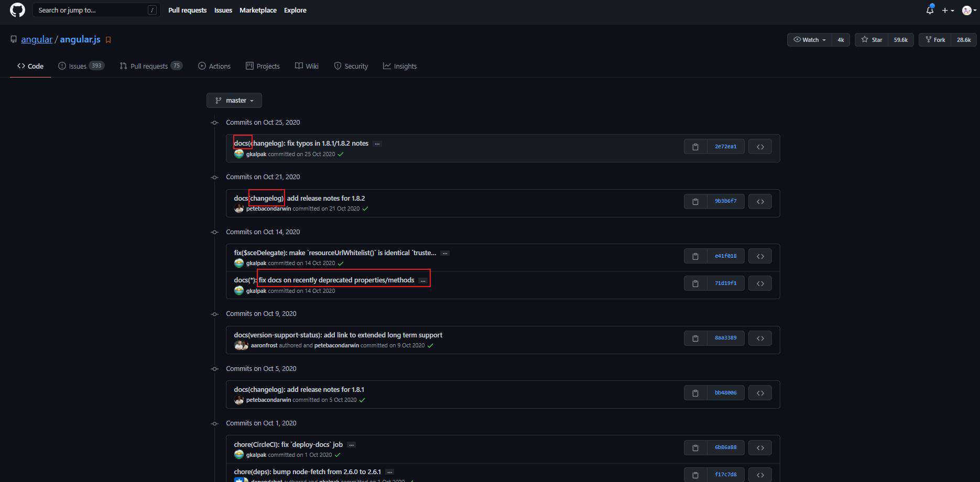The image size is (980, 482).
Task: Browse repository at commit e41f018
Action: tap(760, 256)
